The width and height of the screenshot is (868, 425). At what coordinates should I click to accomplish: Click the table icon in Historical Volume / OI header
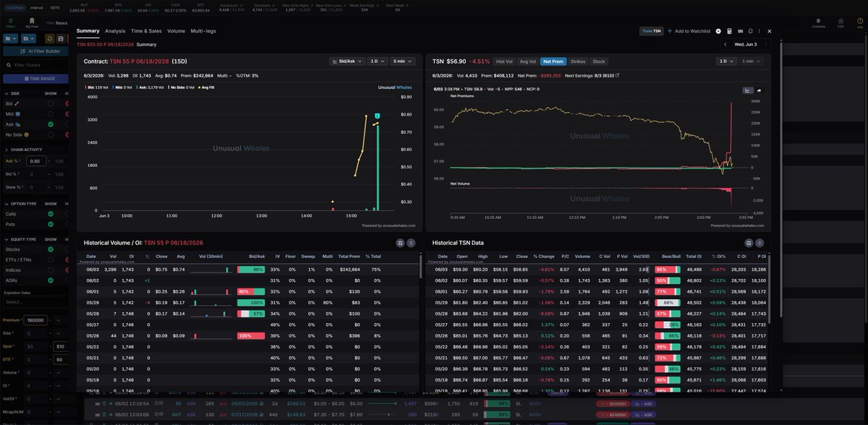tap(400, 243)
